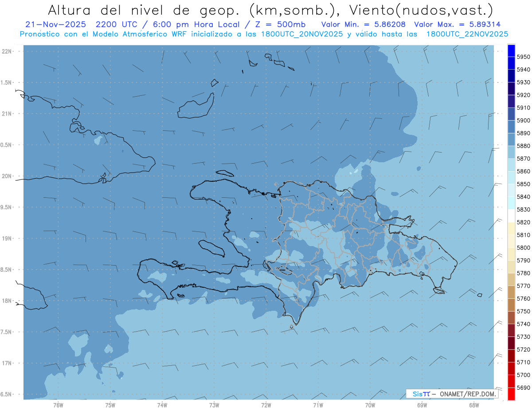Image resolution: width=532 pixels, height=411 pixels.
Task: Click the '5820' legend value
Action: pyautogui.click(x=523, y=222)
